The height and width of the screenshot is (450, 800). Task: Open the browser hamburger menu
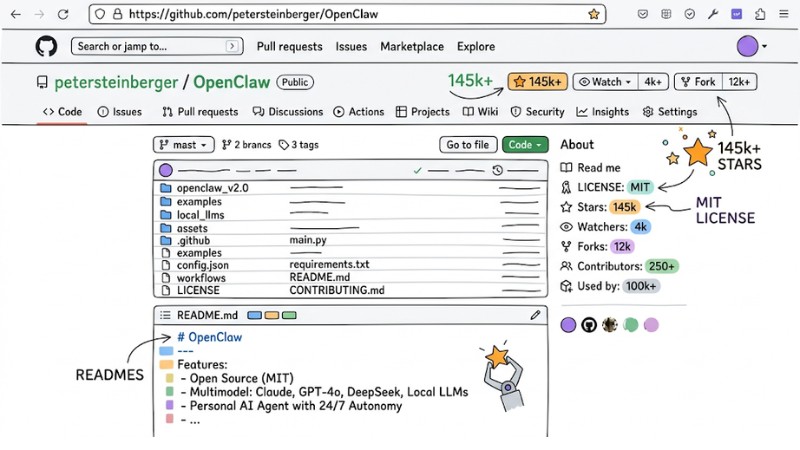(x=784, y=14)
